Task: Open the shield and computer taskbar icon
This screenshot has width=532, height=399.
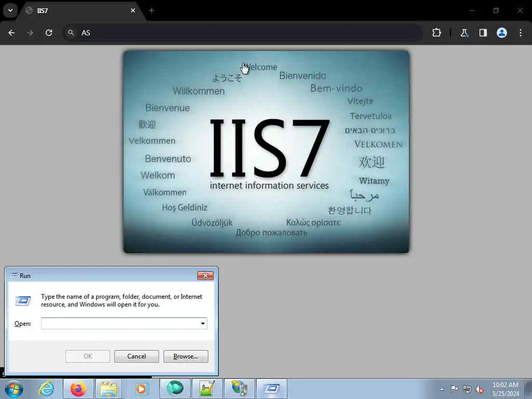Action: (239, 389)
